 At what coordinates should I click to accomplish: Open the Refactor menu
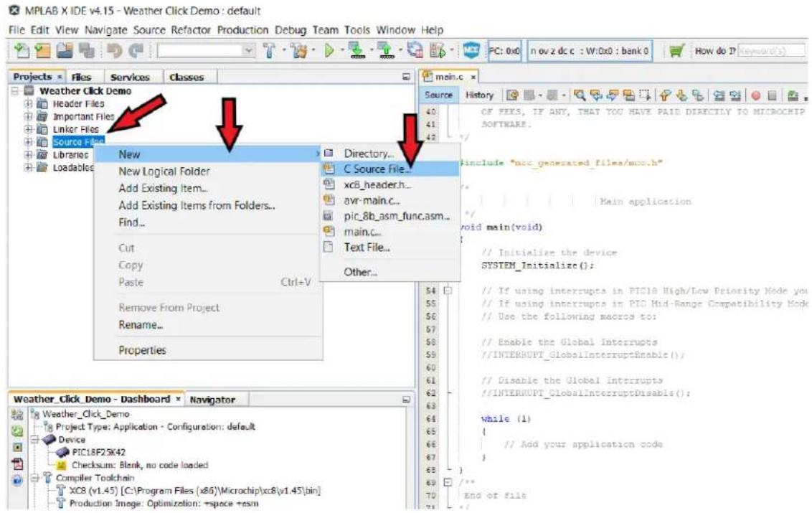pyautogui.click(x=191, y=30)
